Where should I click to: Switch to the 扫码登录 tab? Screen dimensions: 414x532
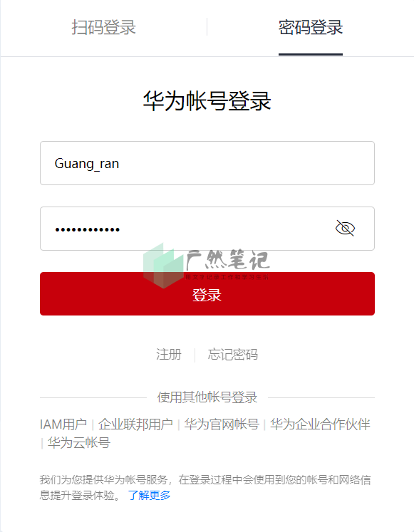point(103,28)
